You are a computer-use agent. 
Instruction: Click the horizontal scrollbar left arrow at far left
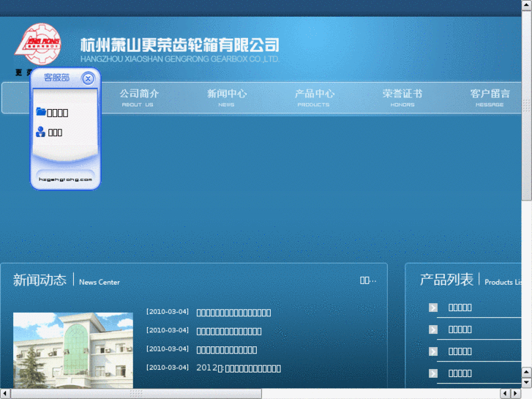tap(4, 394)
